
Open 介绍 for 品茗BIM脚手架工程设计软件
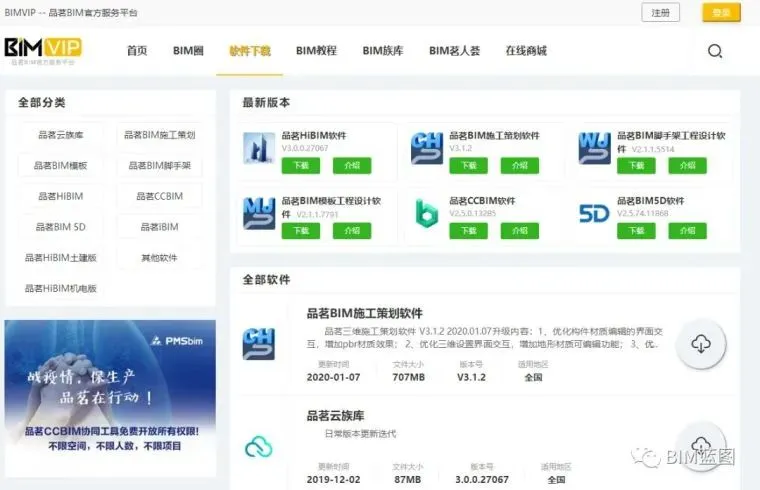click(687, 165)
